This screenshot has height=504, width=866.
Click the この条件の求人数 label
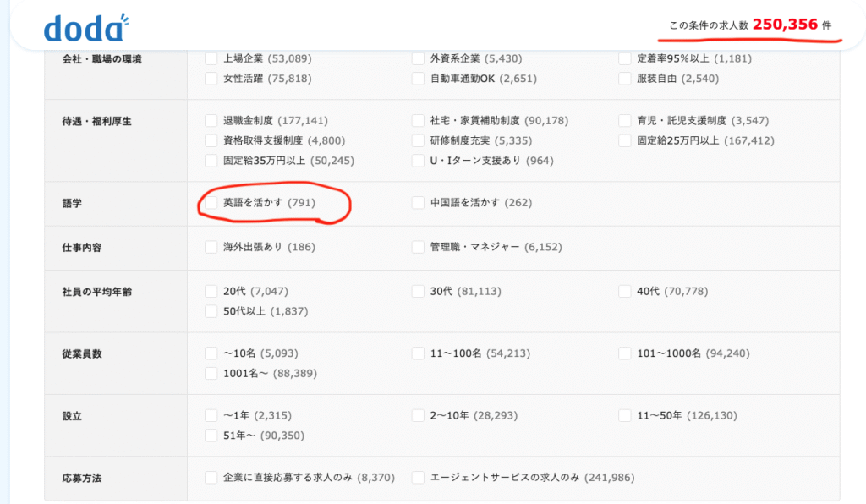tap(709, 25)
